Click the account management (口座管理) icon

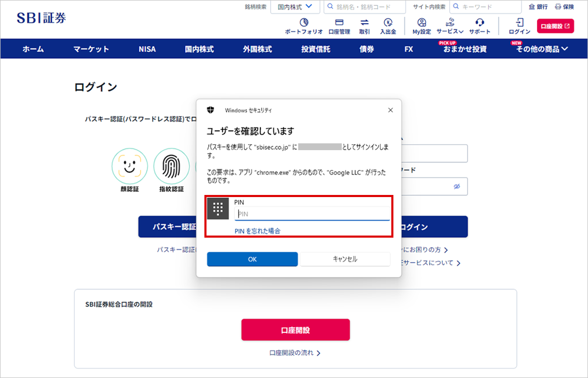click(339, 23)
